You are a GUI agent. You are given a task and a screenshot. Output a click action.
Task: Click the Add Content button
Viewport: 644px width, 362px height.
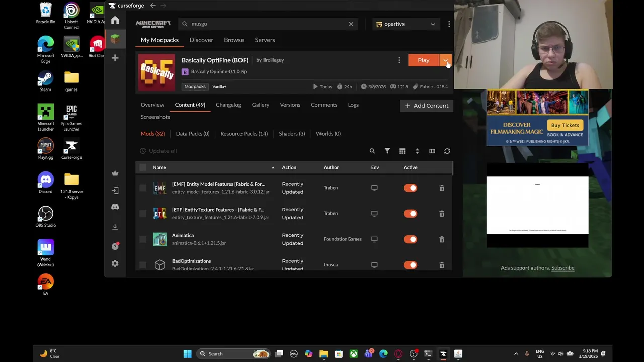(x=427, y=106)
